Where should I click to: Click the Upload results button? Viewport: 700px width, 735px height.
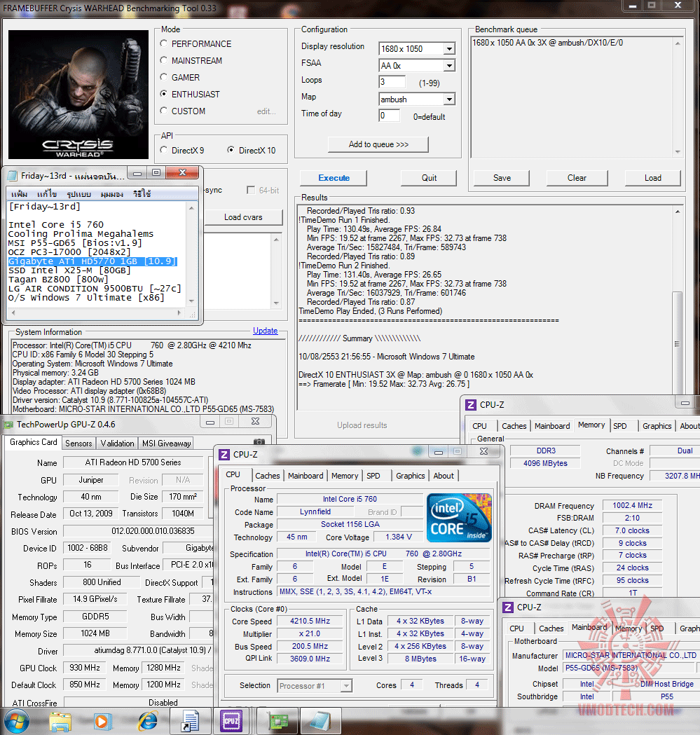point(362,425)
